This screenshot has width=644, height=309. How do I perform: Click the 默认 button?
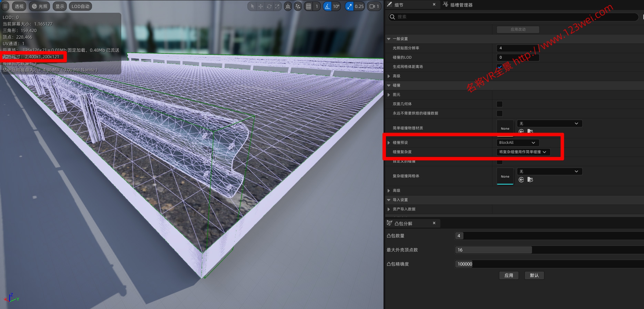[534, 275]
